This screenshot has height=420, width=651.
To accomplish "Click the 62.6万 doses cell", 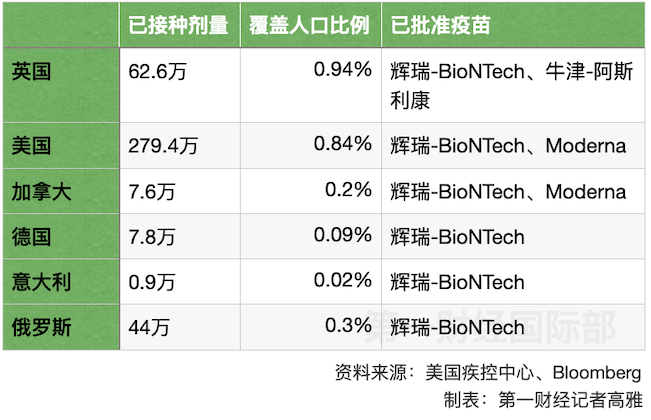I will [x=180, y=85].
